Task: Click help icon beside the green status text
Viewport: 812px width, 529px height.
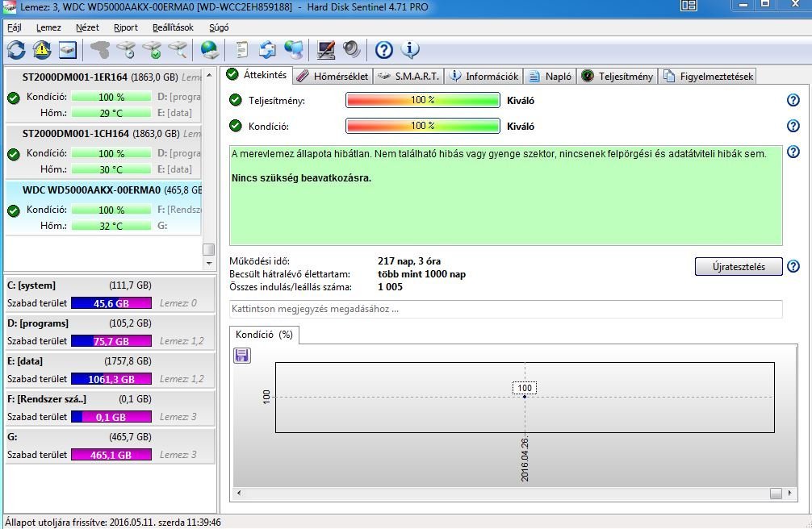Action: tap(793, 152)
